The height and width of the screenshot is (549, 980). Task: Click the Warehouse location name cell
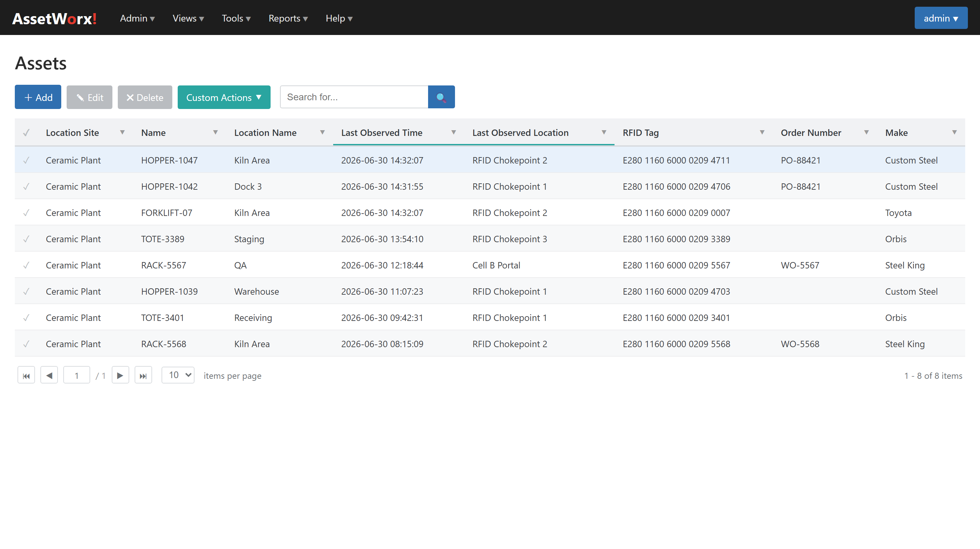pyautogui.click(x=256, y=291)
